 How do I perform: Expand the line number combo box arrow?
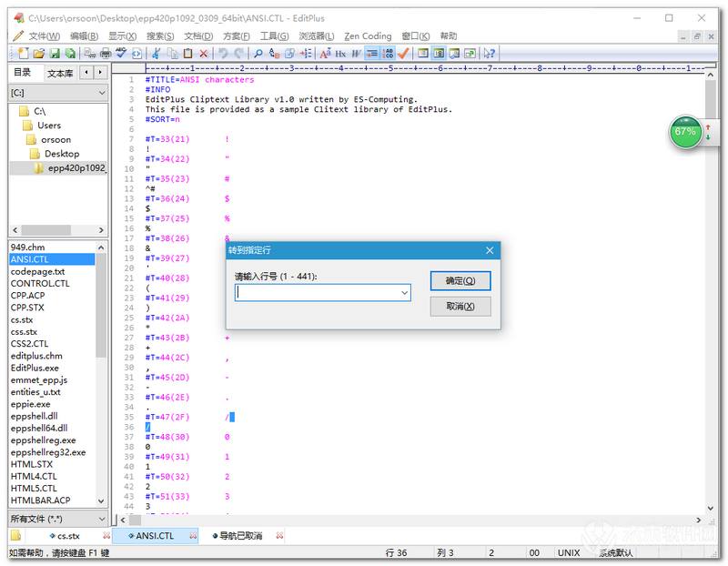coord(405,292)
